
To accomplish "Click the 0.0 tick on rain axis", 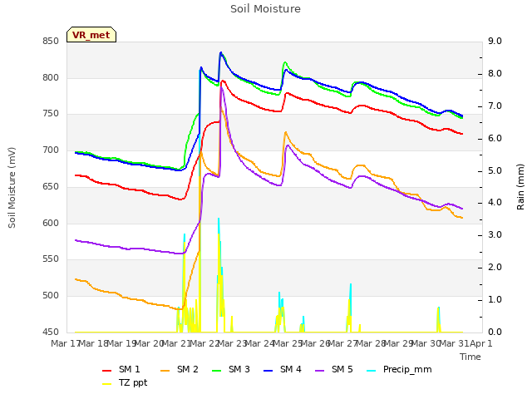I will pos(495,332).
